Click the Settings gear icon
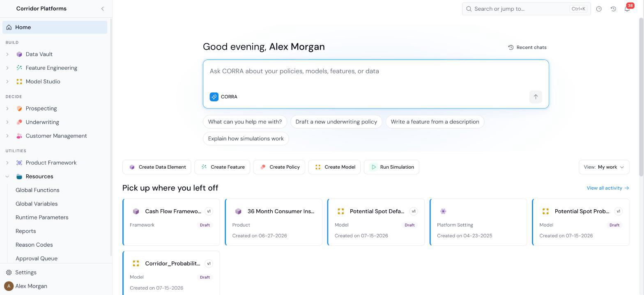 [x=9, y=272]
